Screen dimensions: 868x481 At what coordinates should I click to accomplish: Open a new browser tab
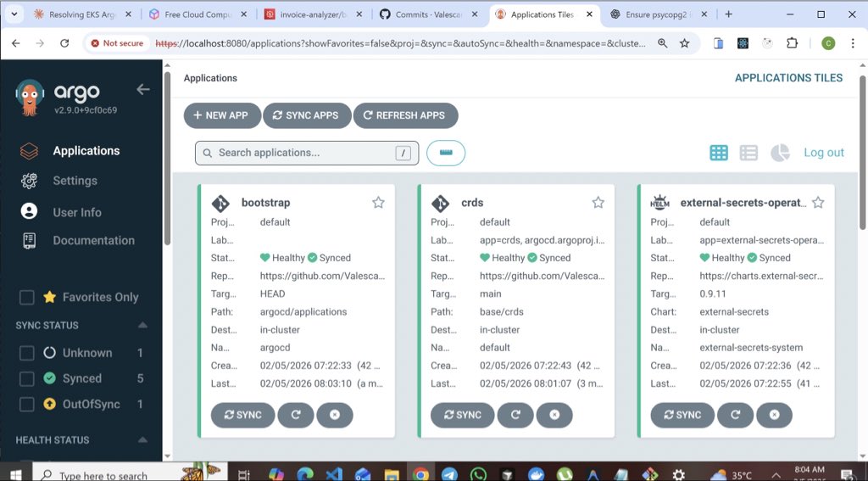point(728,14)
